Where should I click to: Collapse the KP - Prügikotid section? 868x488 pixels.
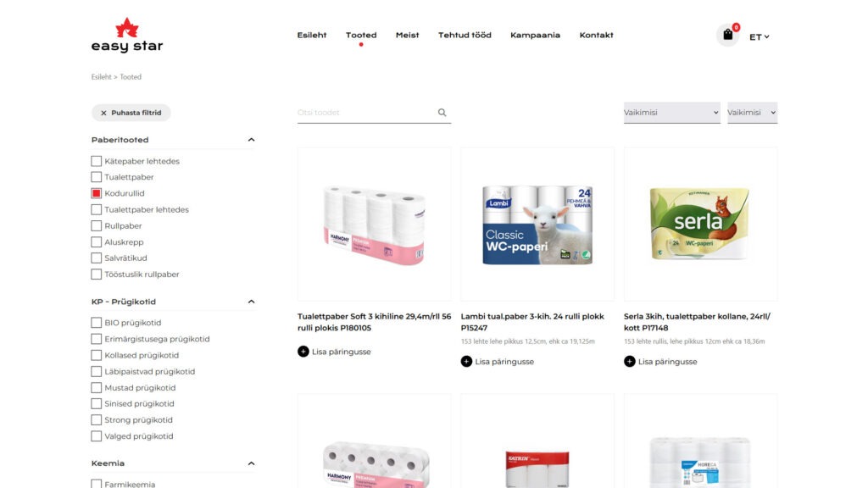click(251, 302)
